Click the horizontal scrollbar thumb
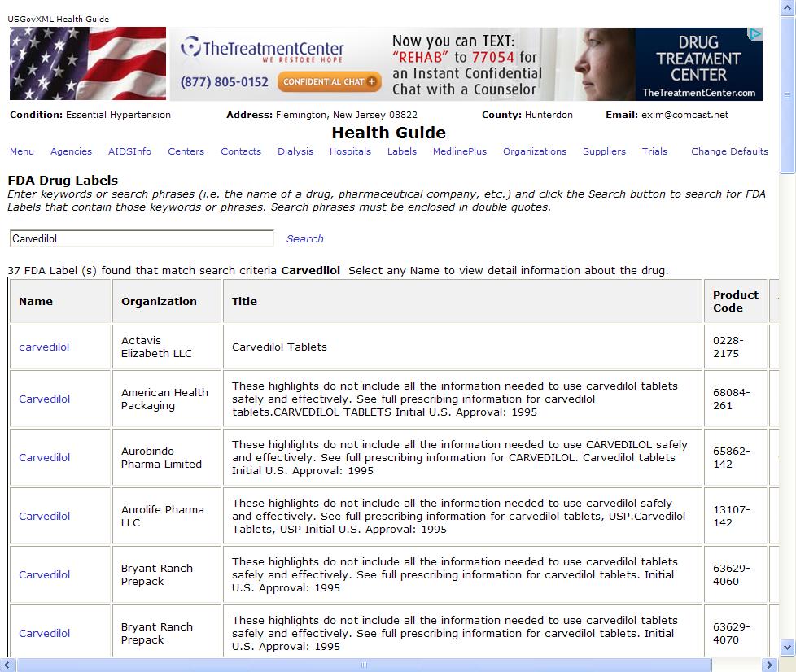796x672 pixels. pos(364,665)
